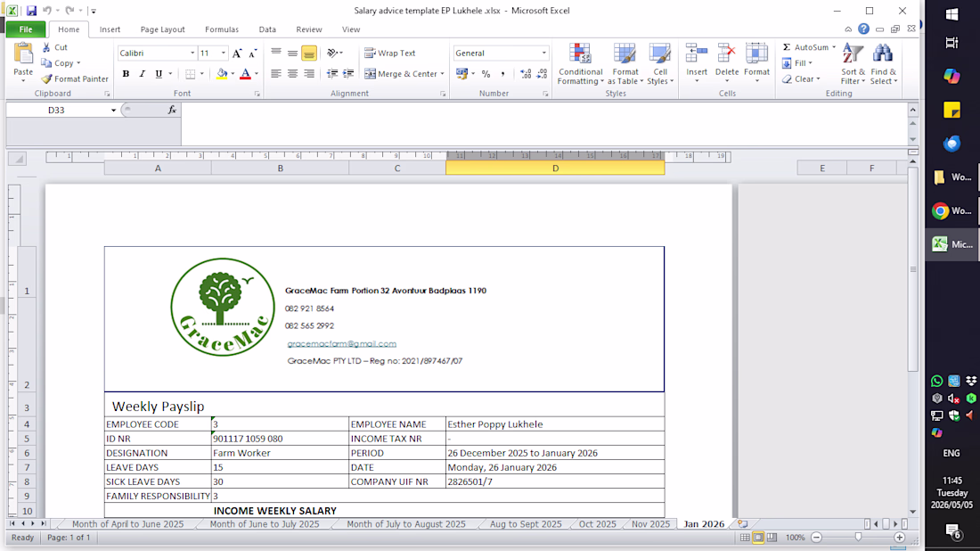Viewport: 980px width, 551px height.
Task: Click the Zoom In plus button
Action: [x=900, y=538]
